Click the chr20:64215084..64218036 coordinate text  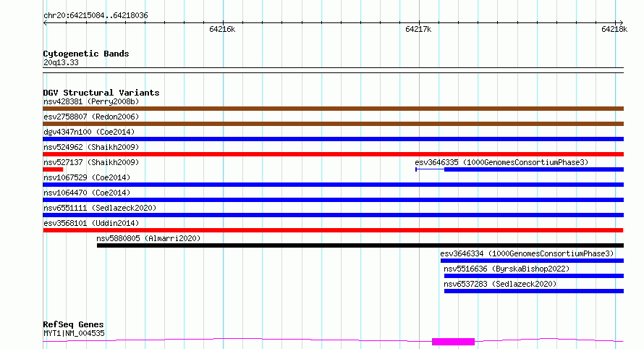pyautogui.click(x=96, y=16)
